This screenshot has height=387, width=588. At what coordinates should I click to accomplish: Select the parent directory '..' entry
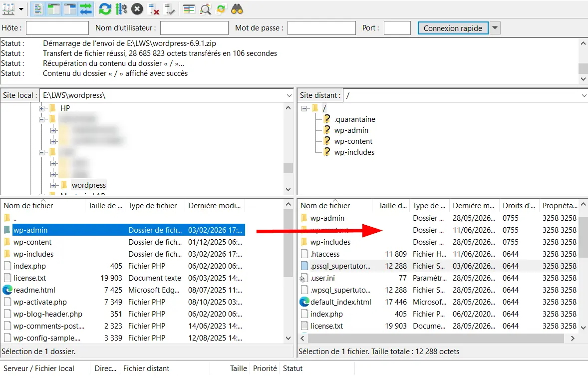pyautogui.click(x=15, y=218)
